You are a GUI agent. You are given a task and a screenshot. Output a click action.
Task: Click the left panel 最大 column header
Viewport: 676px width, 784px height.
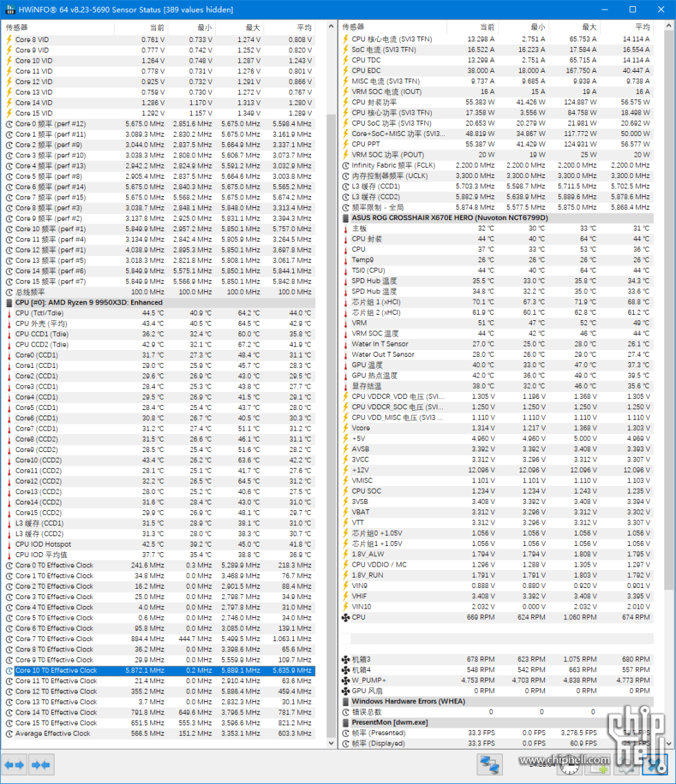(239, 28)
